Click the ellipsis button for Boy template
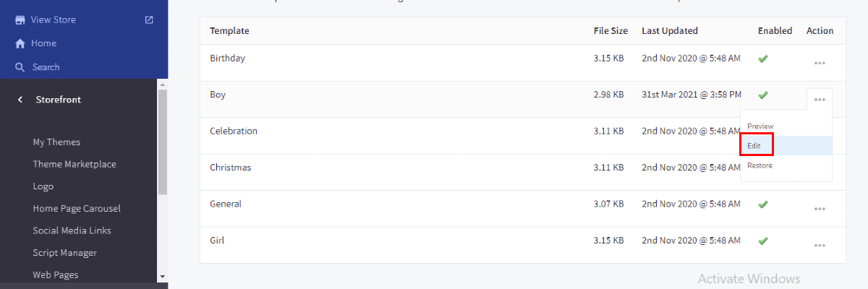The height and width of the screenshot is (289, 868). tap(820, 100)
